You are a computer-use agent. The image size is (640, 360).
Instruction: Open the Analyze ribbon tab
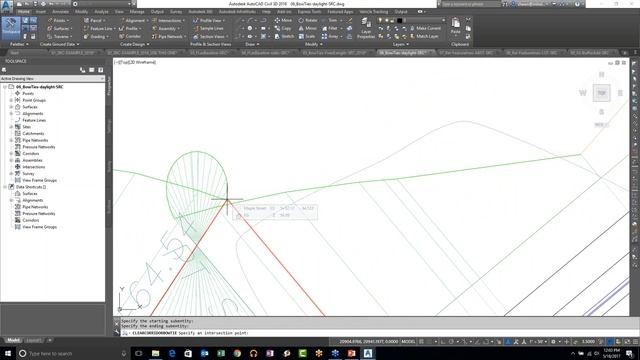101,12
